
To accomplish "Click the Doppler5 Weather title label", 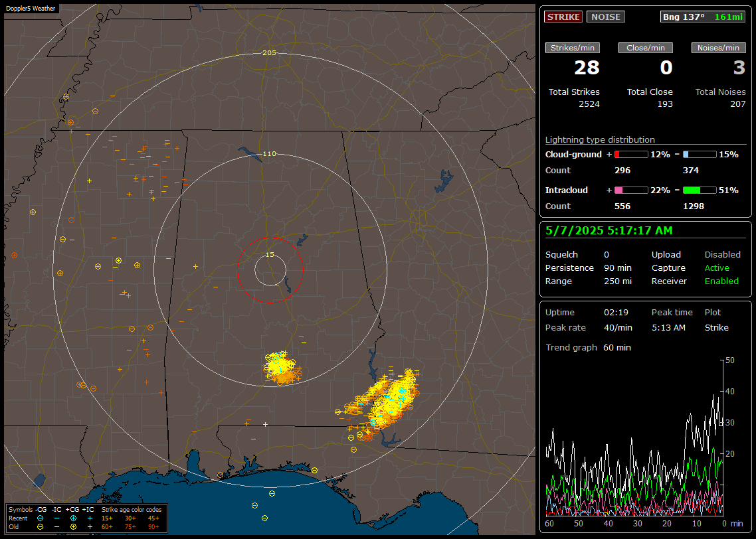I will (31, 9).
